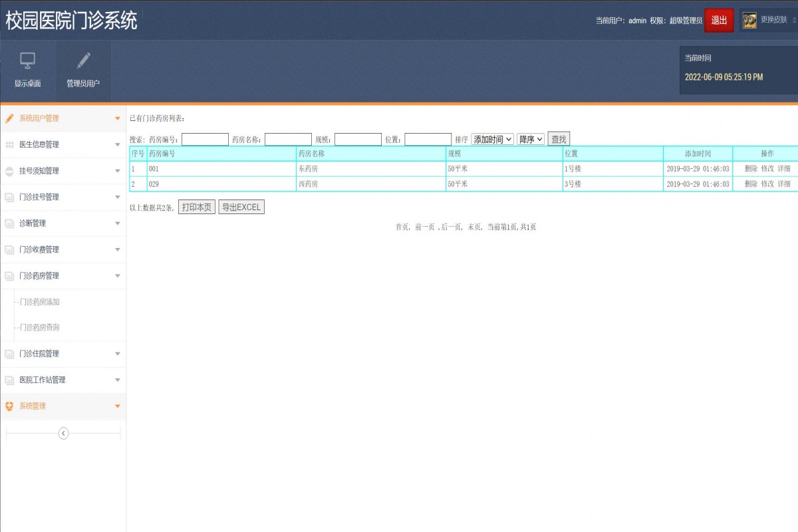798x532 pixels.
Task: Expand the 门诊收费管理 menu arrow
Action: (118, 250)
